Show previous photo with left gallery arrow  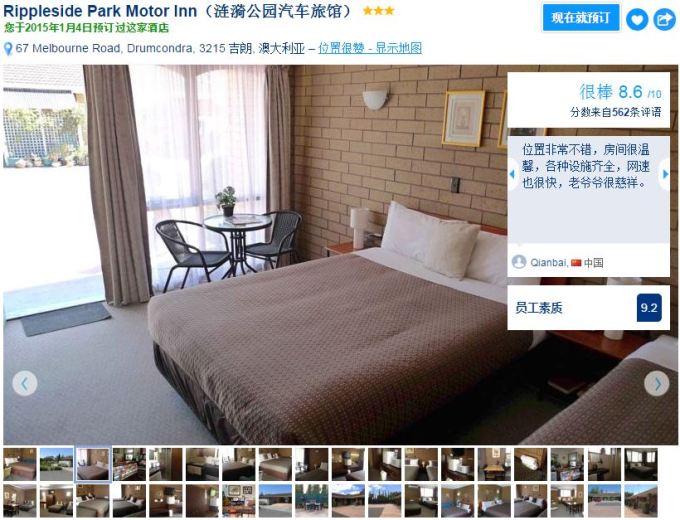tap(25, 383)
